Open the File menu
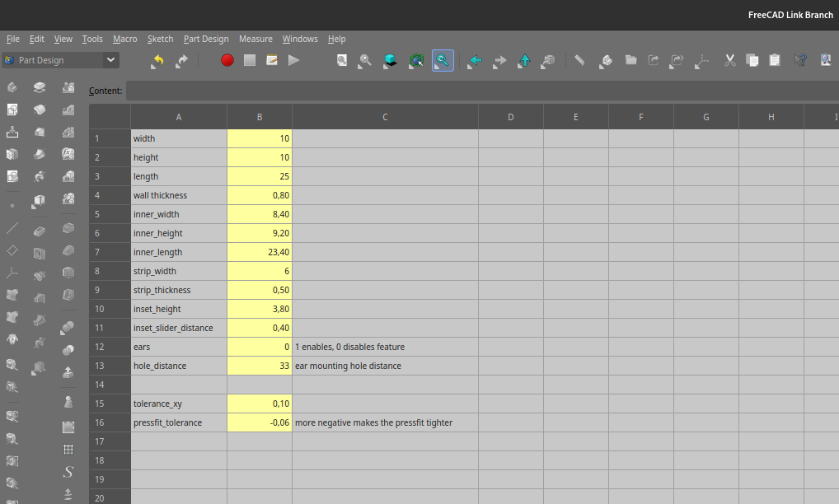The image size is (839, 504). [x=13, y=39]
